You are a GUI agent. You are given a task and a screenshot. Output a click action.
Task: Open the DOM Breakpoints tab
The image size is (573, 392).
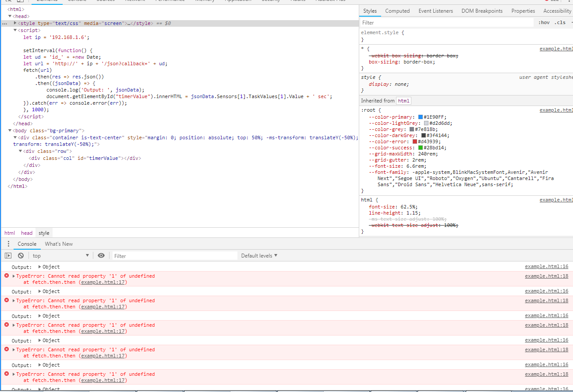pyautogui.click(x=482, y=11)
